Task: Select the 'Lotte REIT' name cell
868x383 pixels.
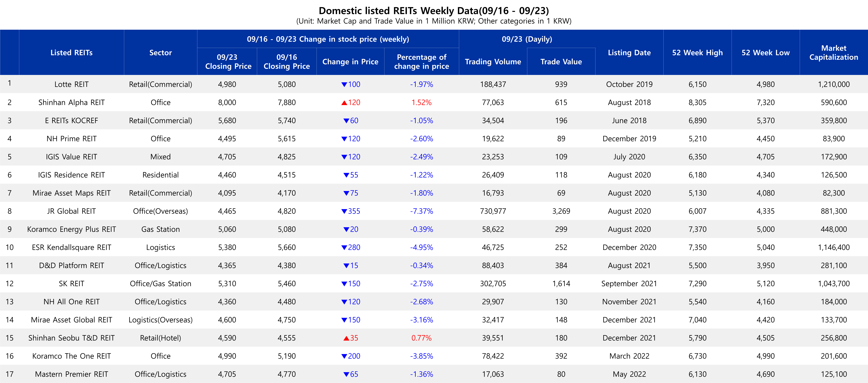Action: tap(71, 84)
